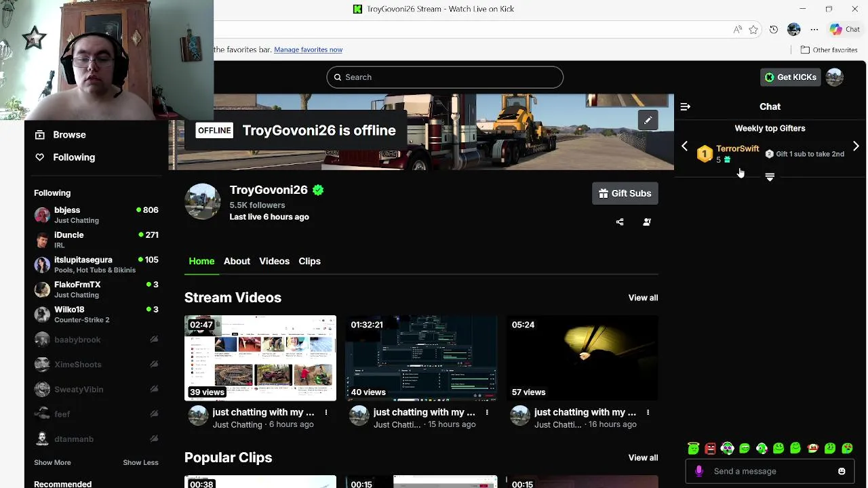
Task: Open bbjess channel in Following list
Action: [x=96, y=215]
